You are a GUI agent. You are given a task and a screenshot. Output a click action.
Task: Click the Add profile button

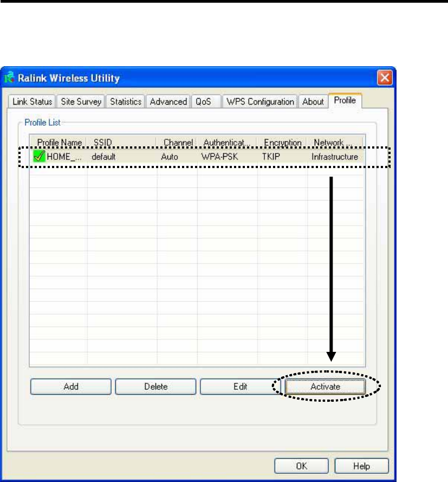coord(71,387)
